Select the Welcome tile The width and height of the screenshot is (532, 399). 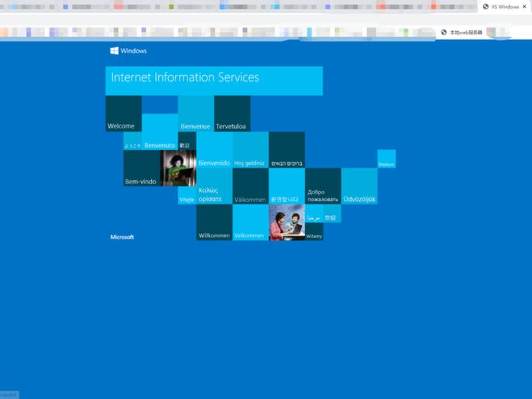pyautogui.click(x=124, y=114)
